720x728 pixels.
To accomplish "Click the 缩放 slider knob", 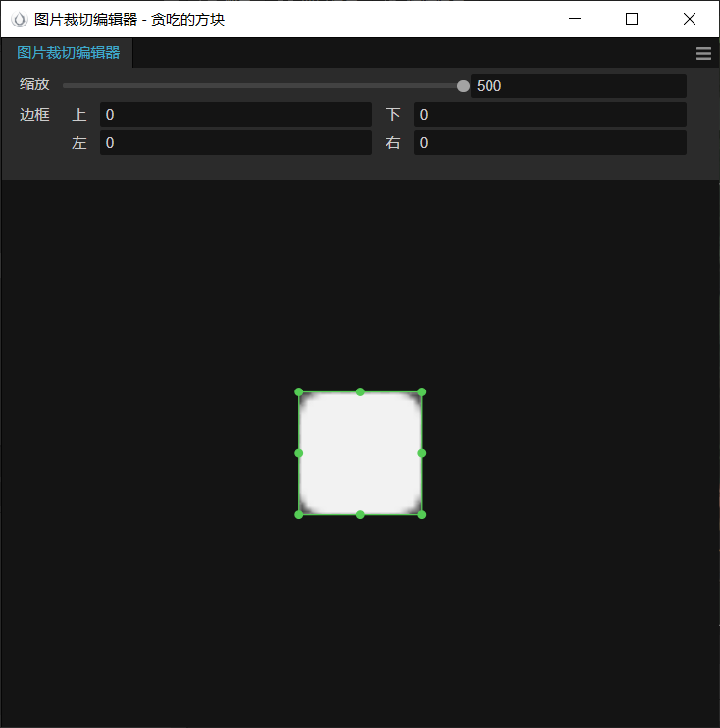I will tap(463, 86).
